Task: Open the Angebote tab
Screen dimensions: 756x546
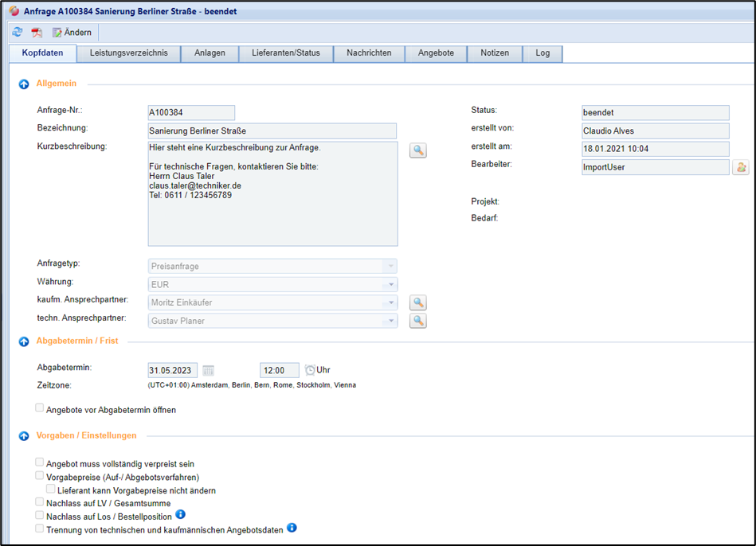Action: point(436,53)
